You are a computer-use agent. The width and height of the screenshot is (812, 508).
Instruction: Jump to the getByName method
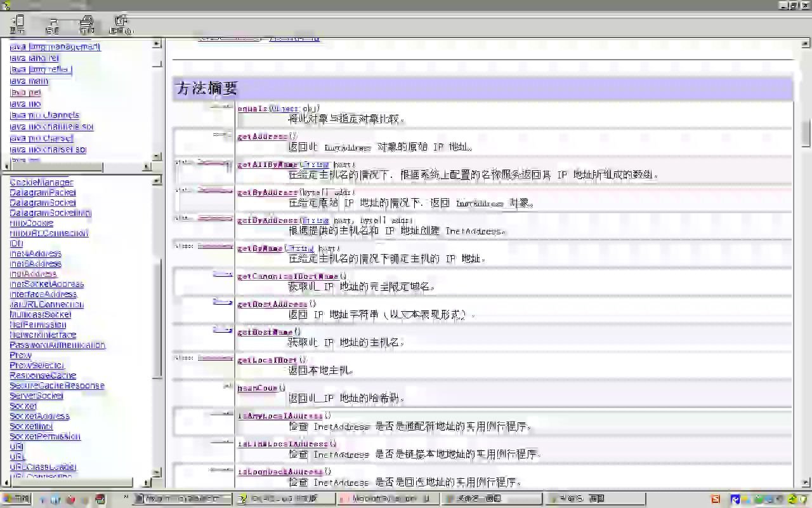pos(260,248)
